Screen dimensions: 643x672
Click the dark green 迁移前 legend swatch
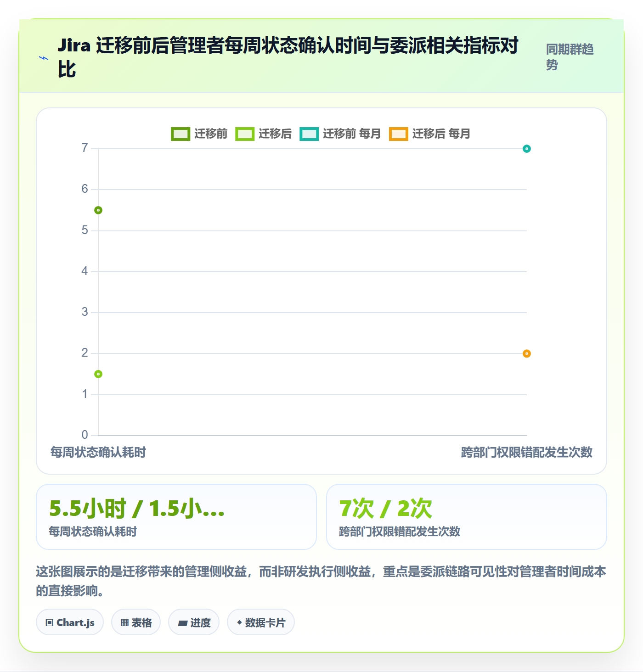tap(180, 134)
